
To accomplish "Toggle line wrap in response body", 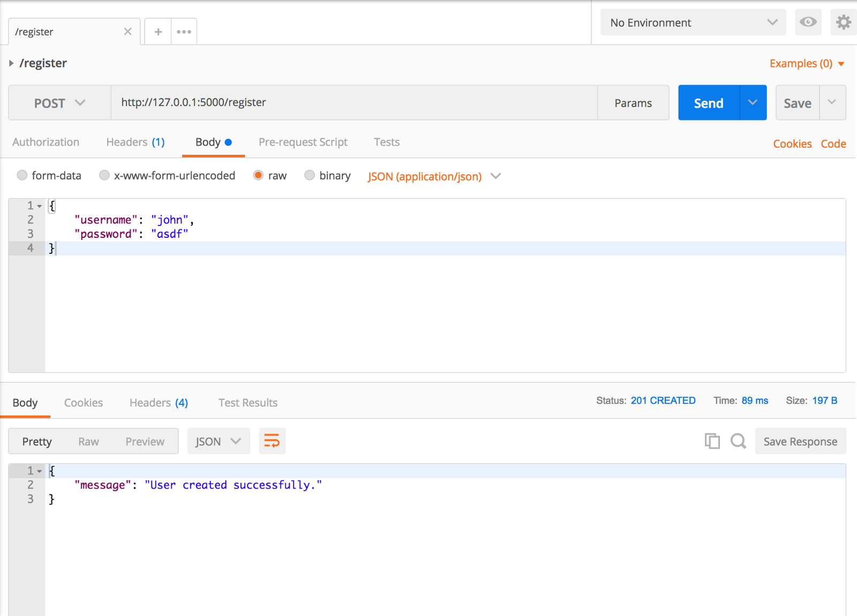I will pyautogui.click(x=272, y=441).
